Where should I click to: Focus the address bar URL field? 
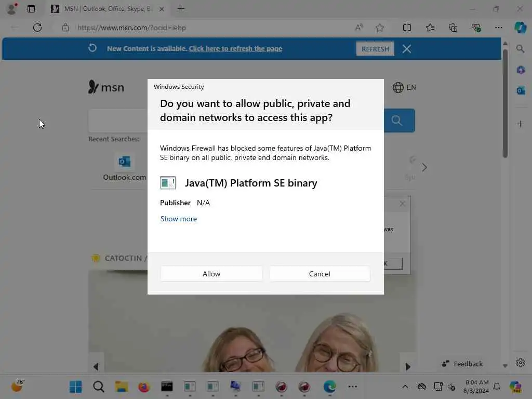[131, 28]
